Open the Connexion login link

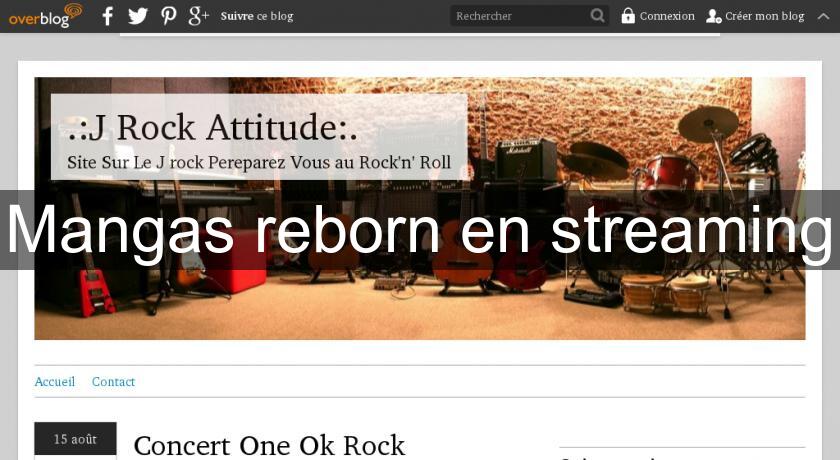pos(667,16)
